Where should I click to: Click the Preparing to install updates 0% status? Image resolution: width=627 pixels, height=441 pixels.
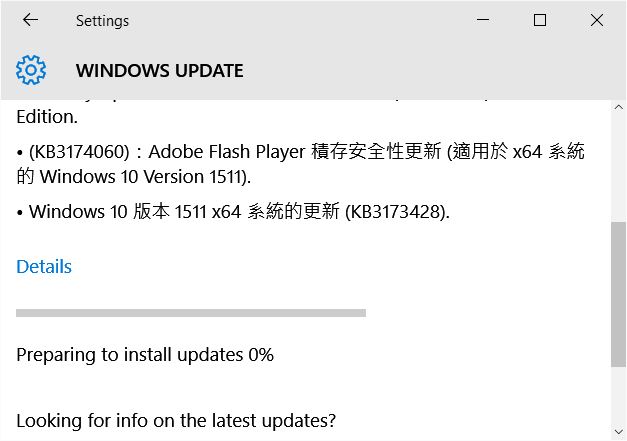click(145, 355)
